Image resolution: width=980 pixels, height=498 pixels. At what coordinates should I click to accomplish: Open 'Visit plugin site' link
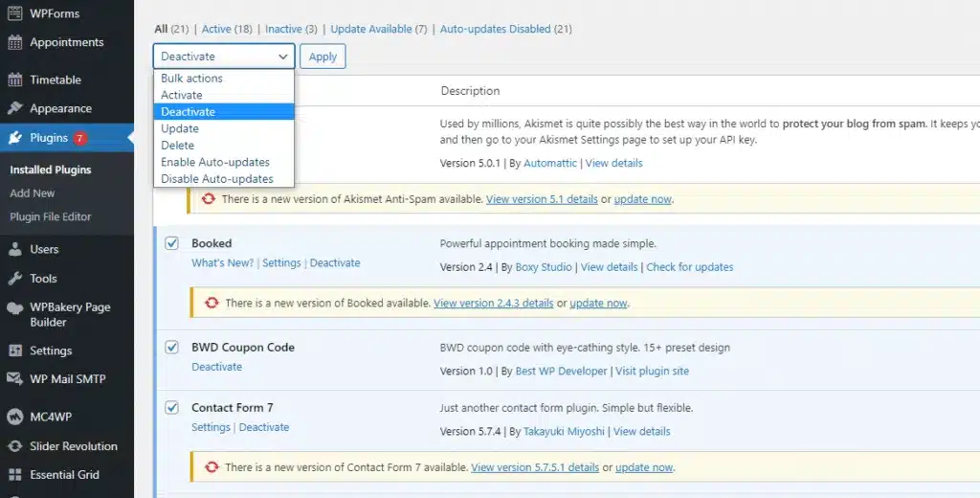(x=652, y=371)
